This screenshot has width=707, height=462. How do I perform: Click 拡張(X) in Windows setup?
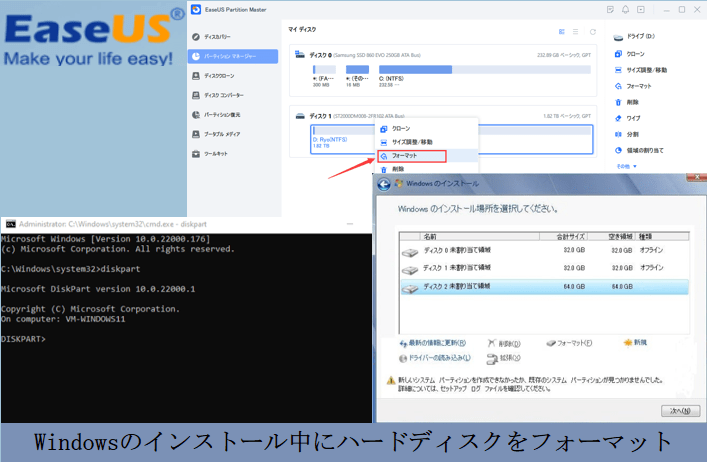(504, 358)
